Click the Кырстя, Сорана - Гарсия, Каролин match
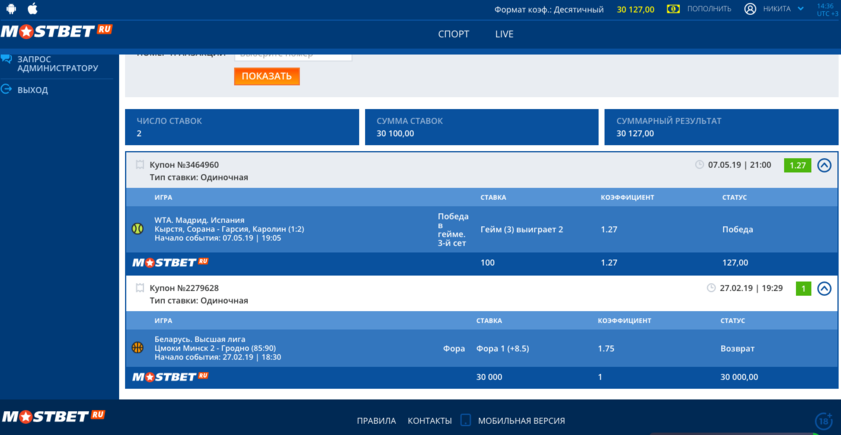 point(229,229)
